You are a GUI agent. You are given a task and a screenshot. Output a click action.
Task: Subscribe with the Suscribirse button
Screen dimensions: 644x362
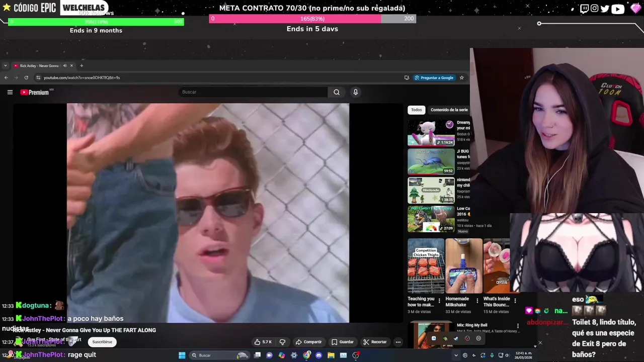[102, 342]
